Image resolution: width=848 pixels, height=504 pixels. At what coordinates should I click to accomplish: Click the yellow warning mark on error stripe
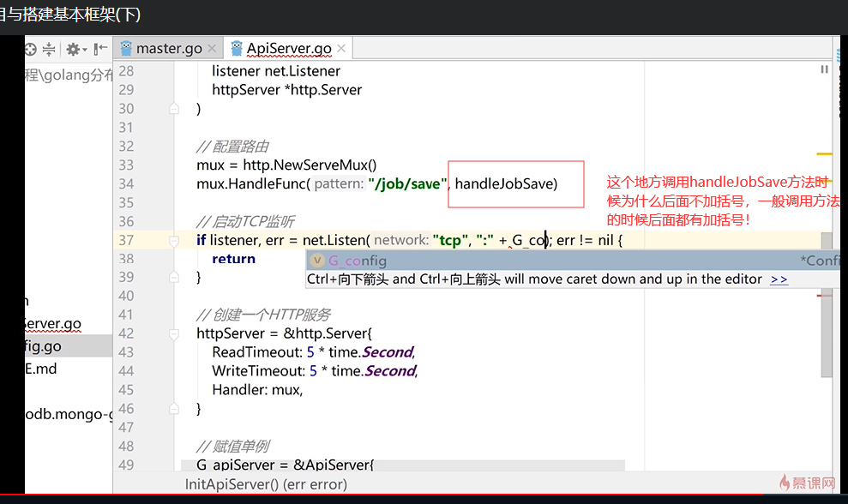click(x=824, y=154)
